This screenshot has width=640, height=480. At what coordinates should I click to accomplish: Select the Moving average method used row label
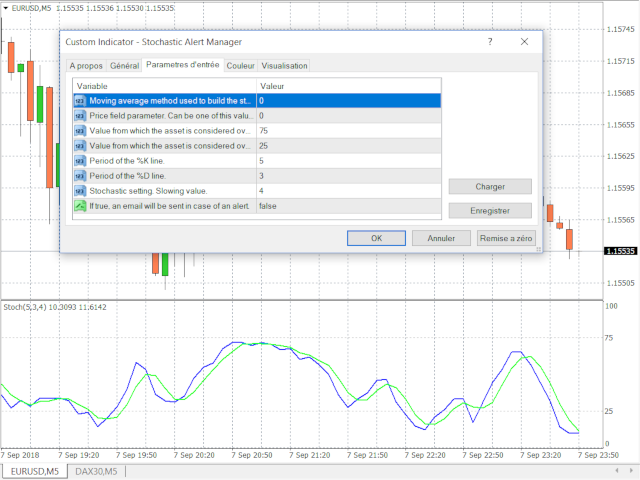pos(170,101)
